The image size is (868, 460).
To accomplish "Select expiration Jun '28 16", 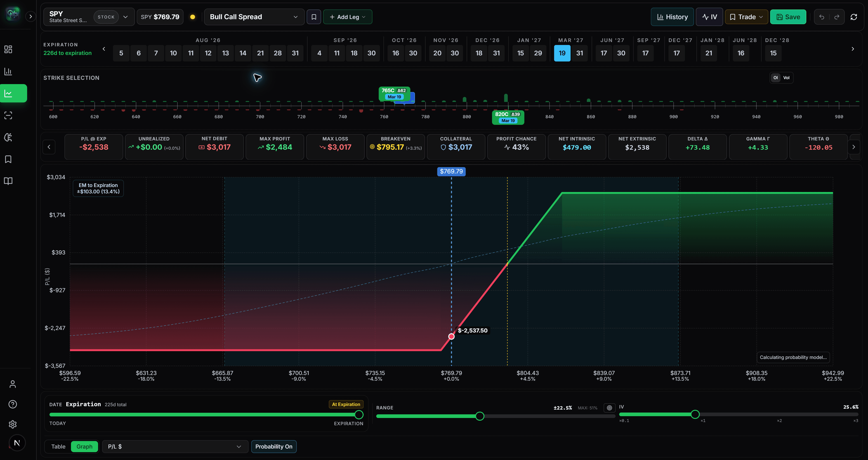I will 741,53.
